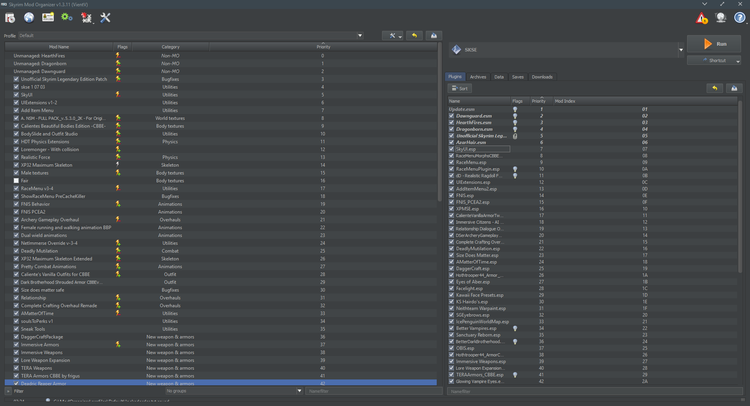Select the Unmanaged: Dragonborn row
Screen dimensions: 750x406
tap(221, 64)
